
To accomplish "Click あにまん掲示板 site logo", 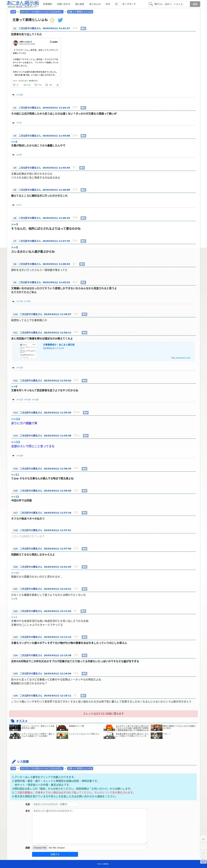I will click(23, 4).
